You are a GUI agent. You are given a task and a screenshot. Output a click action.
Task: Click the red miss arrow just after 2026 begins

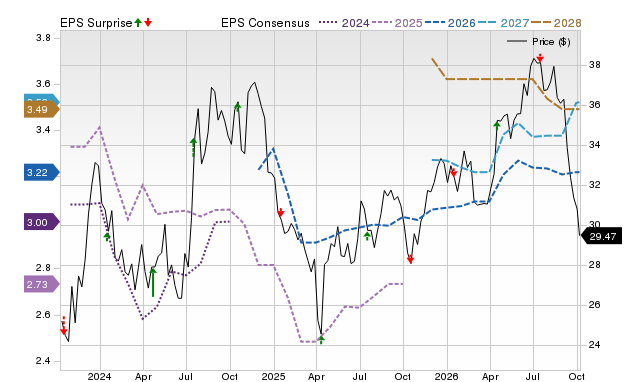pos(453,172)
